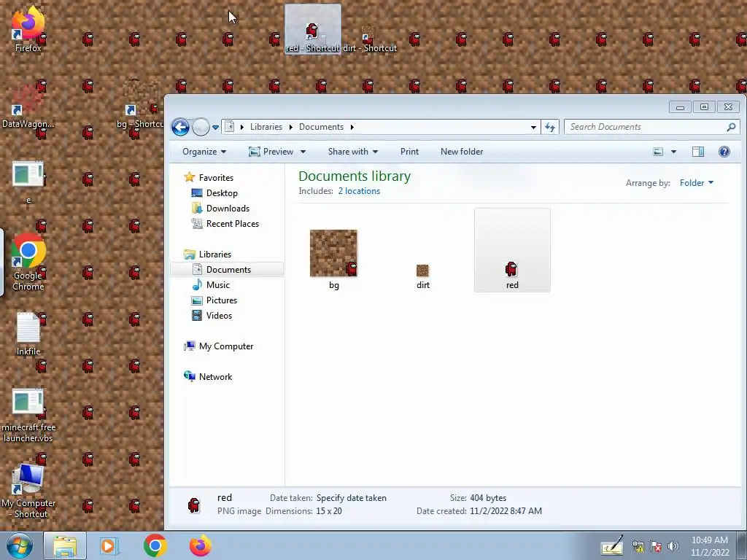Select the red image file
This screenshot has height=560, width=747.
[x=512, y=251]
